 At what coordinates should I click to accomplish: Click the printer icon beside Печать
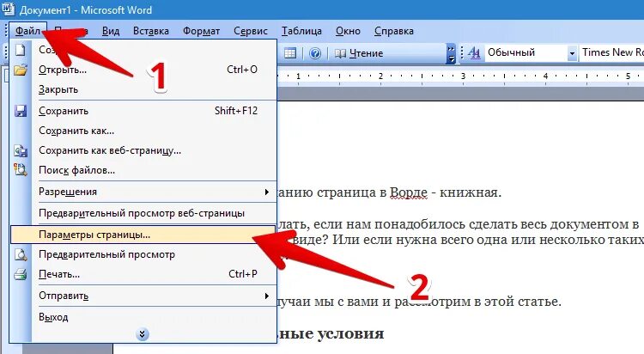point(21,274)
